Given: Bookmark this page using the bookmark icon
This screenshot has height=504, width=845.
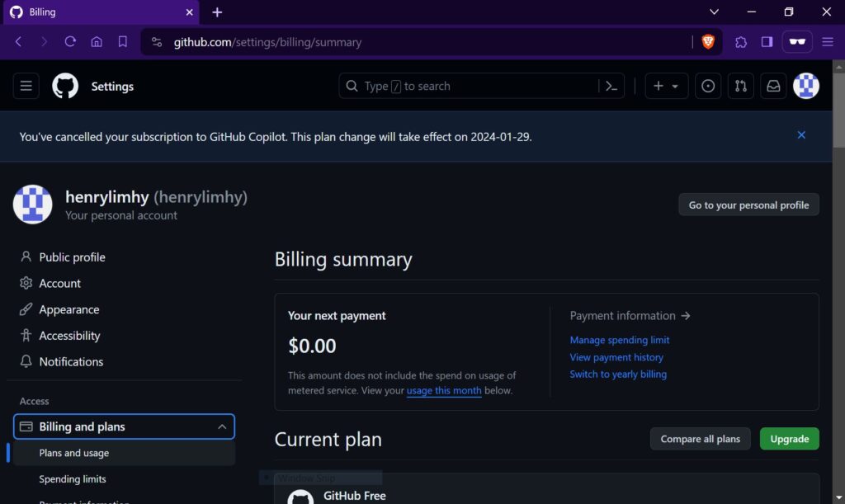Looking at the screenshot, I should point(123,42).
